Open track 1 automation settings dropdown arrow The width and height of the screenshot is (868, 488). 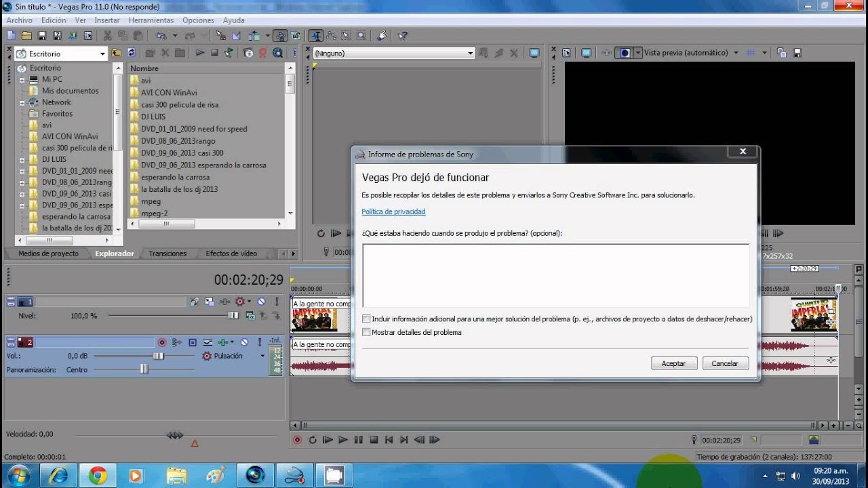[249, 302]
